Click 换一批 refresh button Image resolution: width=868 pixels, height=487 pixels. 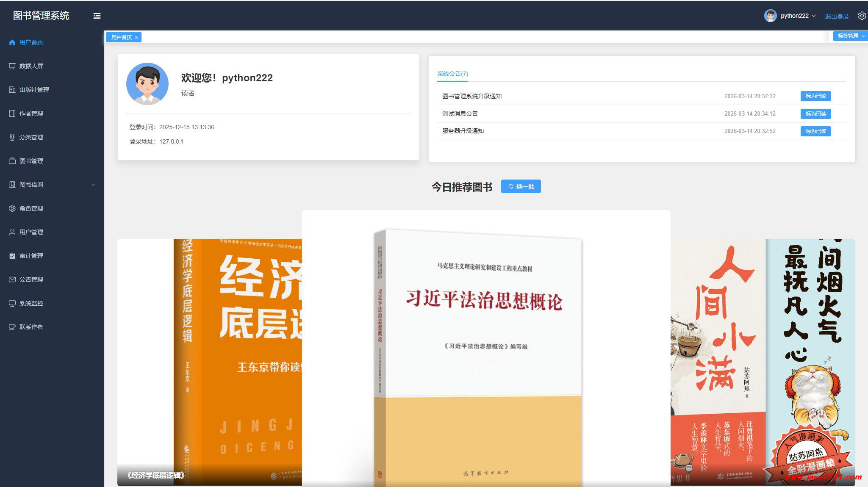521,186
